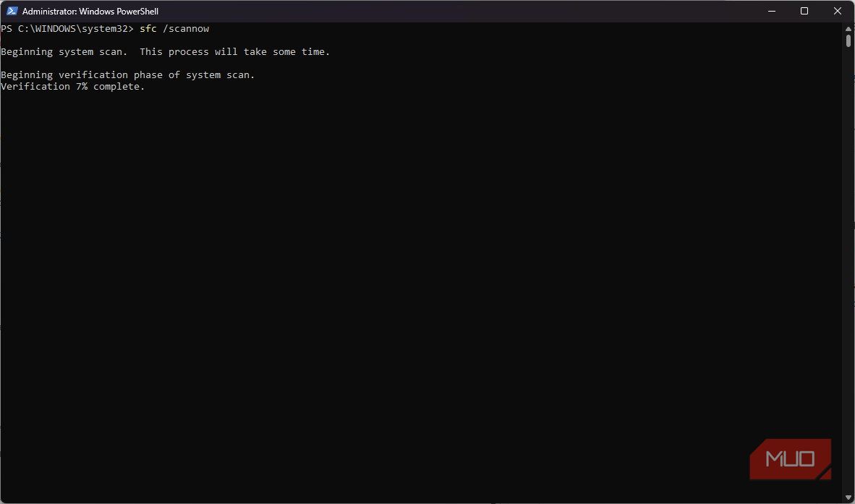
Task: Maximize the PowerShell window
Action: (804, 11)
